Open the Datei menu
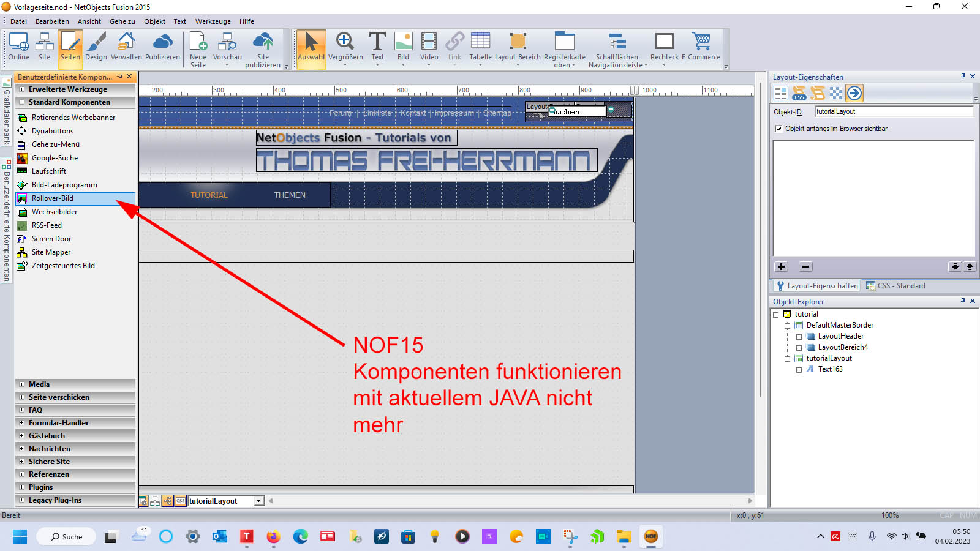The image size is (980, 551). pos(19,21)
